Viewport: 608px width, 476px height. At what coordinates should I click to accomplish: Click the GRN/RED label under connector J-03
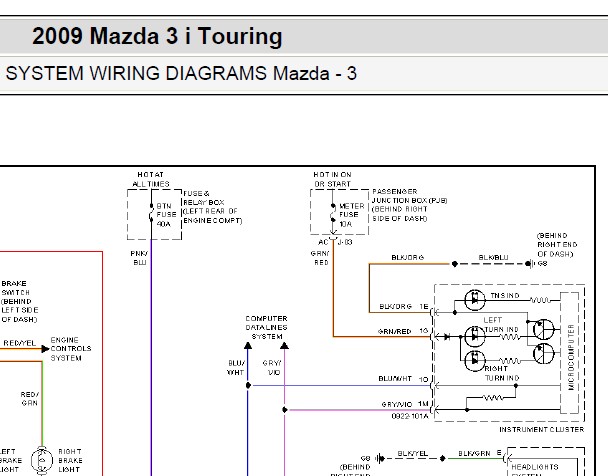point(320,258)
